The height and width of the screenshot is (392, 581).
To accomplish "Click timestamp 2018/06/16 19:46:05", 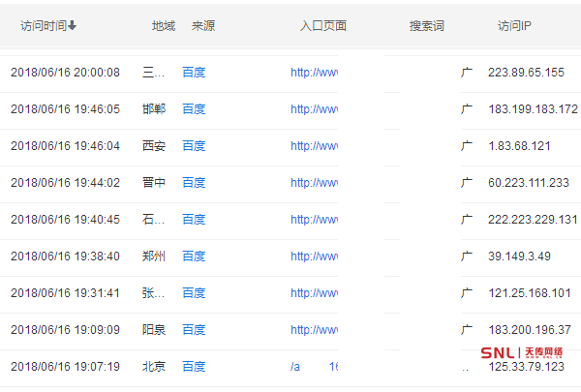I will [65, 109].
